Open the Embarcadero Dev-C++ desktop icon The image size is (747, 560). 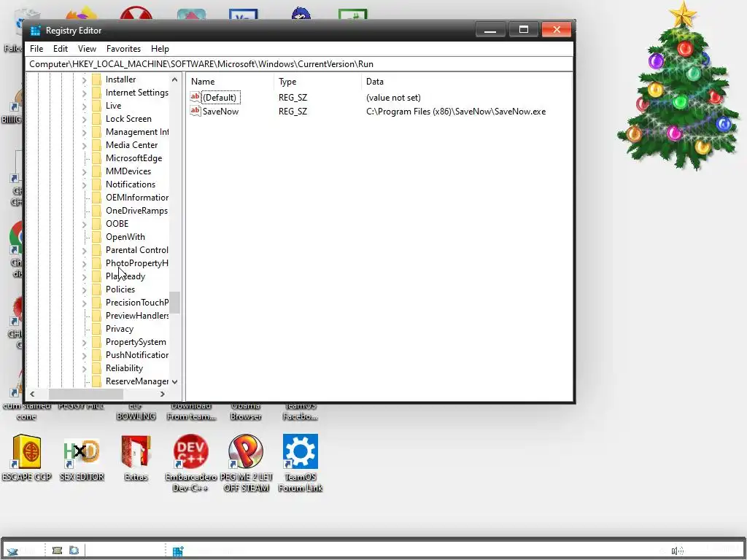[x=190, y=463]
